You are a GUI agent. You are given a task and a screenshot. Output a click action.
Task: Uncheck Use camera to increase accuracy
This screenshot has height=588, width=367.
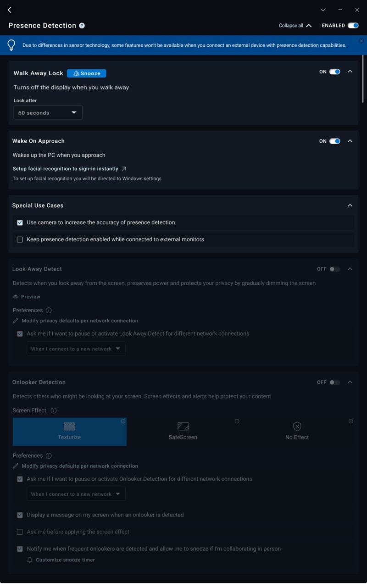click(20, 222)
